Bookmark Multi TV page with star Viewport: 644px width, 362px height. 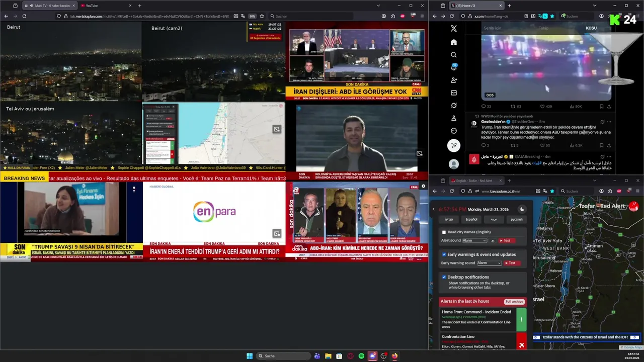pyautogui.click(x=262, y=16)
